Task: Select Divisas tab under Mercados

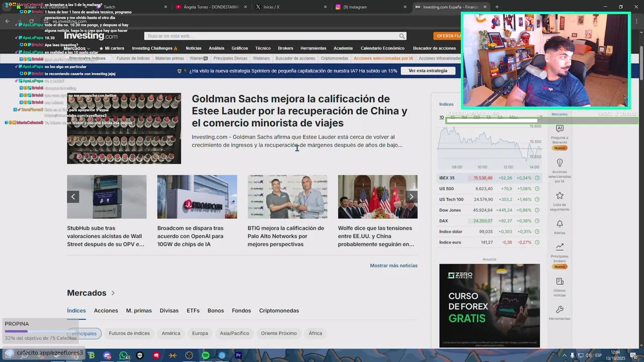Action: (x=169, y=311)
